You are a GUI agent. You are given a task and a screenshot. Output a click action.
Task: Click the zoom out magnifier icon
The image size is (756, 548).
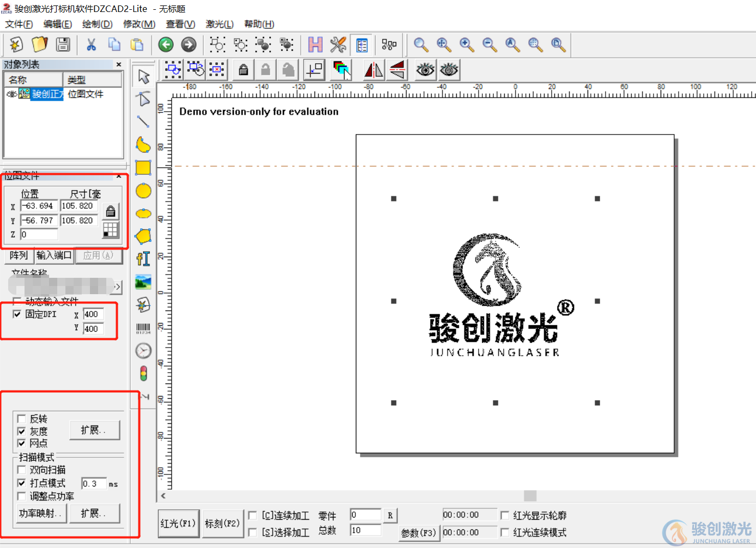489,44
